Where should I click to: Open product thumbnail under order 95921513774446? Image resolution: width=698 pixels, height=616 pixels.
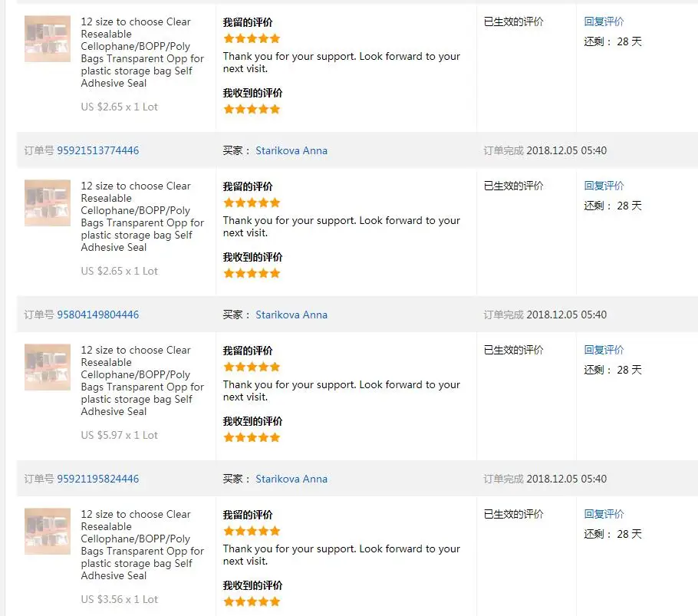pyautogui.click(x=48, y=203)
